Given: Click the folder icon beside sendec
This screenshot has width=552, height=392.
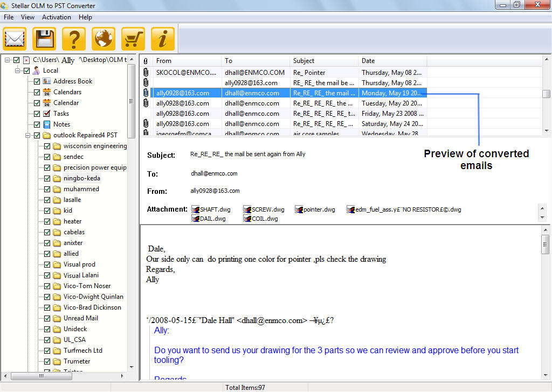Looking at the screenshot, I should 57,157.
